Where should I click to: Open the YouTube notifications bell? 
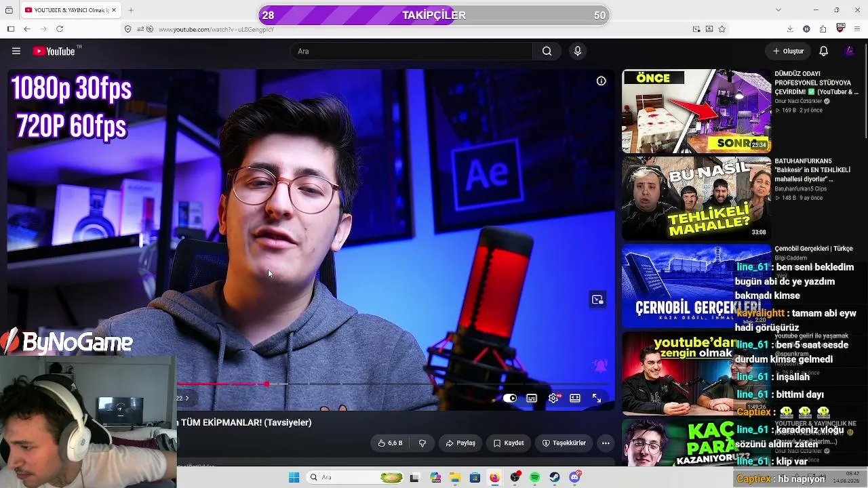[x=823, y=51]
